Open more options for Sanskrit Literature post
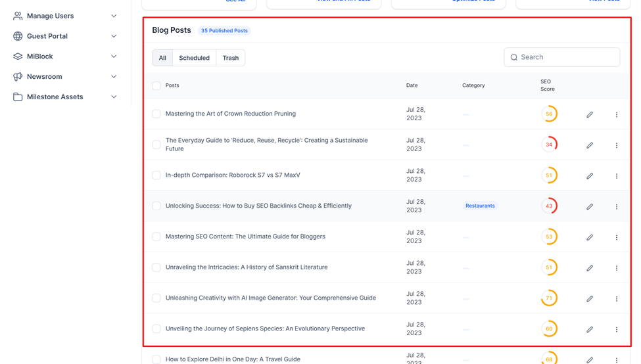 (x=617, y=268)
